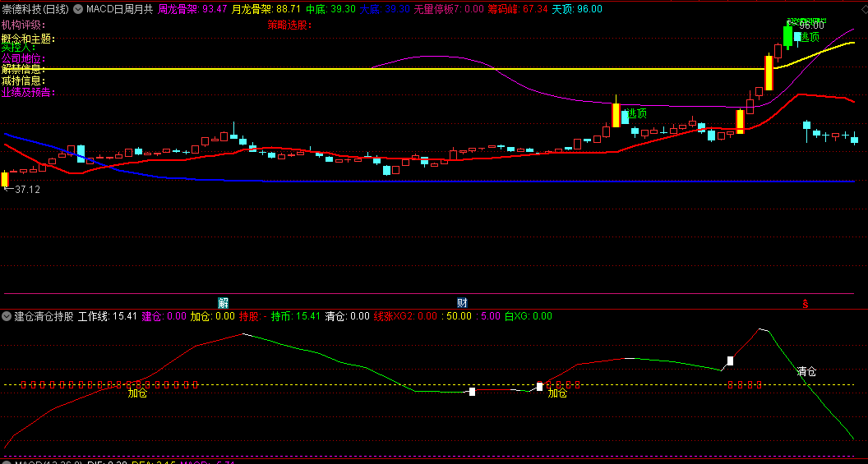Click the 工作线: 15.41 value label
This screenshot has width=868, height=464.
coord(108,316)
